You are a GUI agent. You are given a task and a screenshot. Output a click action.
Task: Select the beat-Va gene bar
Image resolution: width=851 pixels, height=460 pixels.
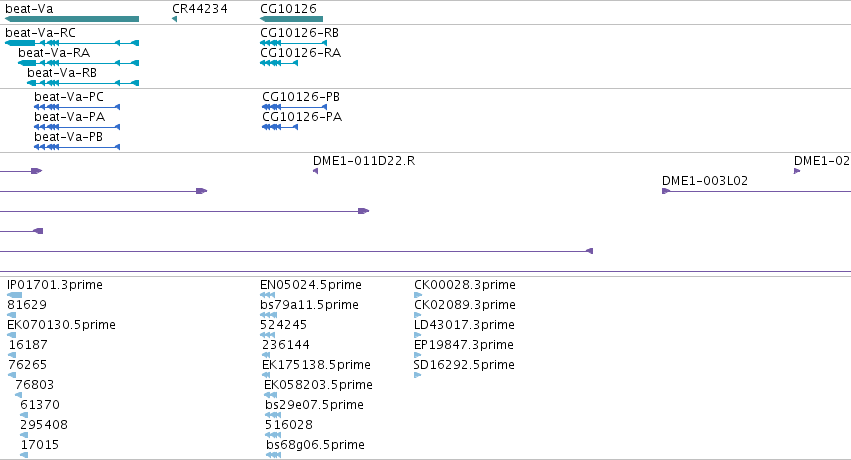[72, 19]
